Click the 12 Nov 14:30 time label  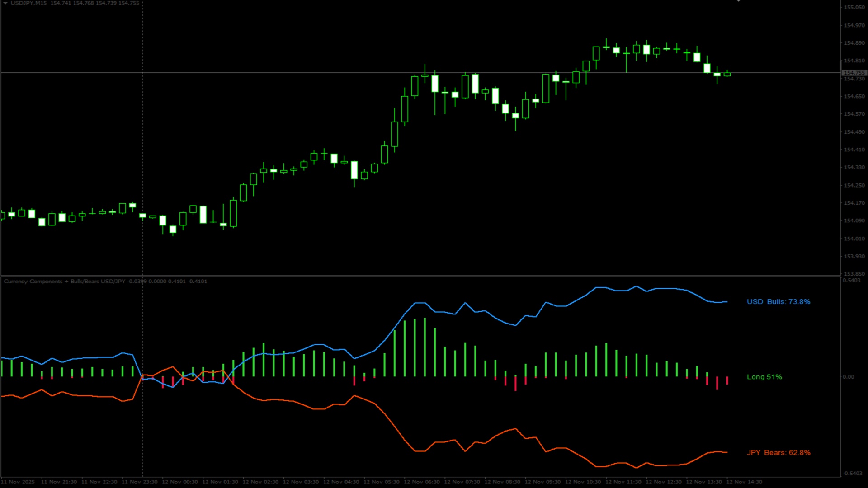click(x=744, y=482)
